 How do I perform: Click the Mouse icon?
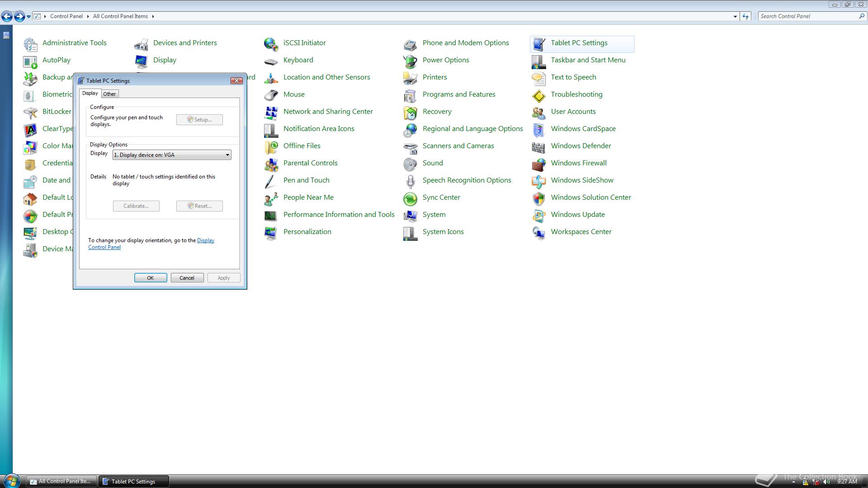click(271, 95)
